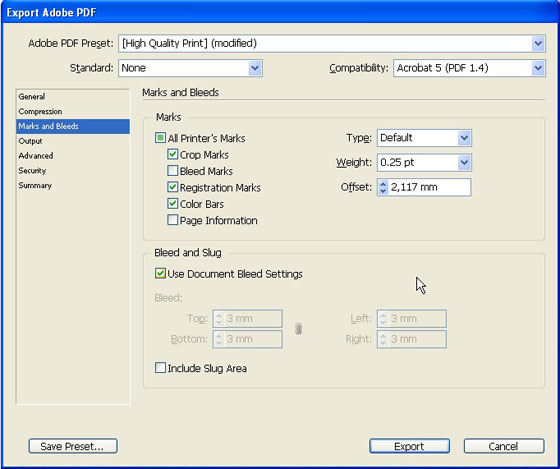The height and width of the screenshot is (469, 560).
Task: Disable Color Bars checkbox
Action: coord(172,204)
